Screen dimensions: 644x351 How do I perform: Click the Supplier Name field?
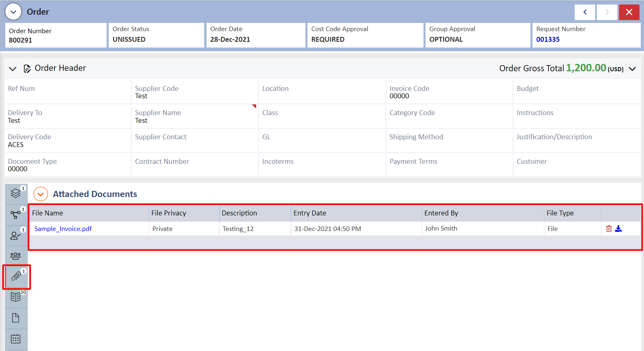click(195, 116)
